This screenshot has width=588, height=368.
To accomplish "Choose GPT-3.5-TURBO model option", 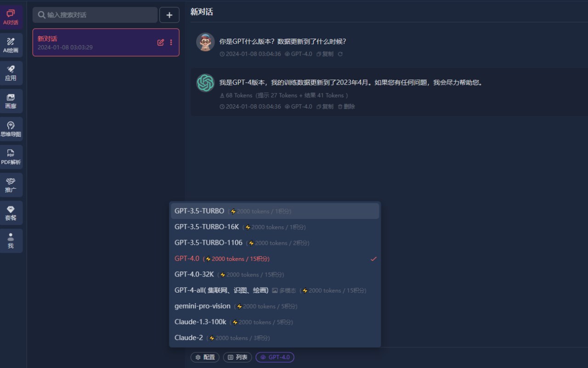I will click(x=275, y=211).
